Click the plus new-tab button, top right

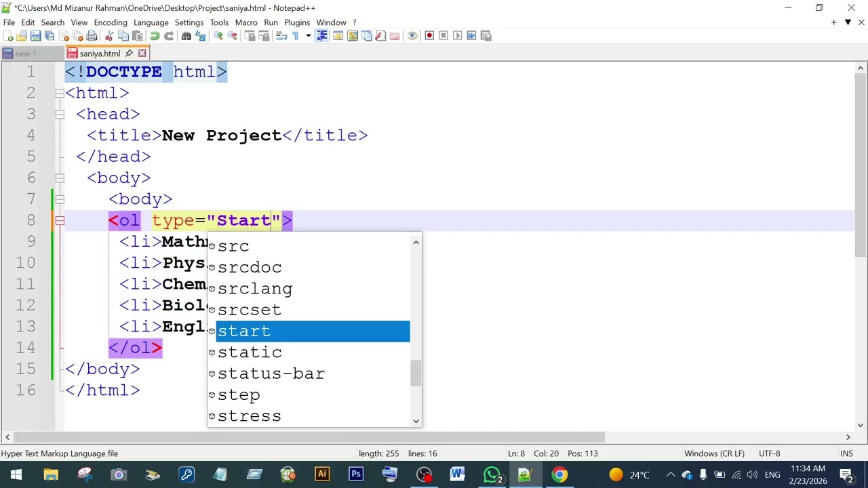click(x=833, y=22)
